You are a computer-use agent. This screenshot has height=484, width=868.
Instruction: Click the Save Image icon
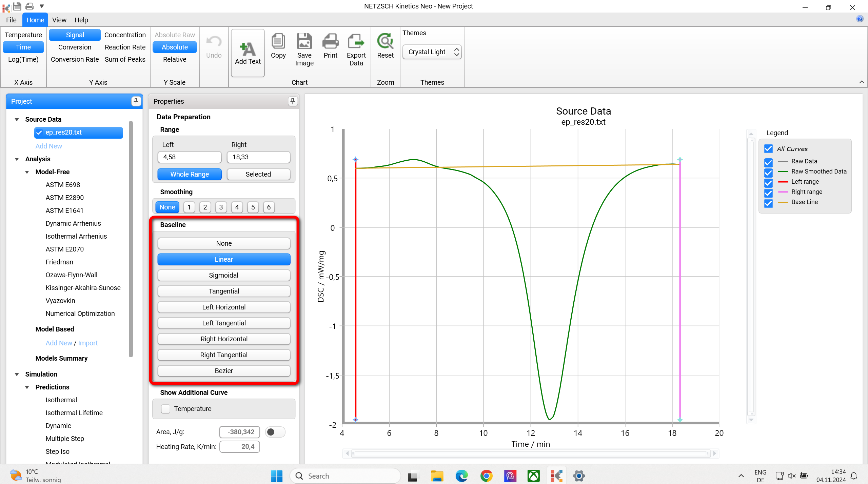point(304,41)
